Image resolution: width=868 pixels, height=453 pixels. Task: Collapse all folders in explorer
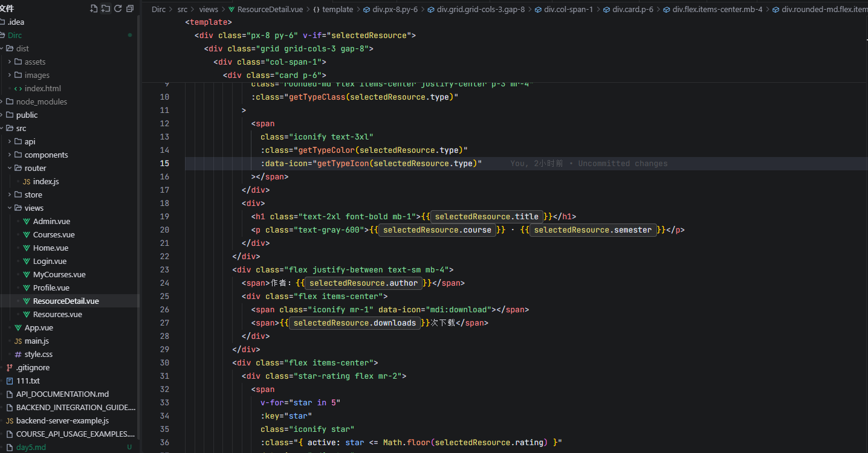point(130,8)
